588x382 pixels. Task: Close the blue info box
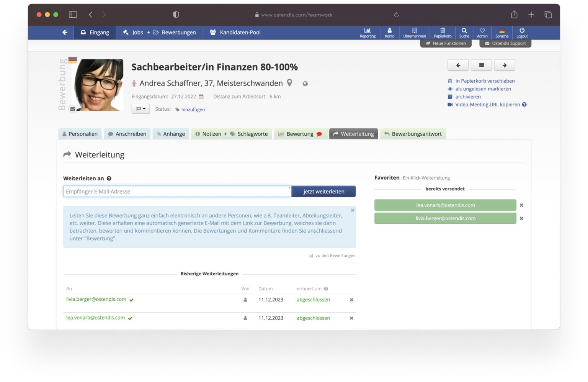[x=353, y=210]
